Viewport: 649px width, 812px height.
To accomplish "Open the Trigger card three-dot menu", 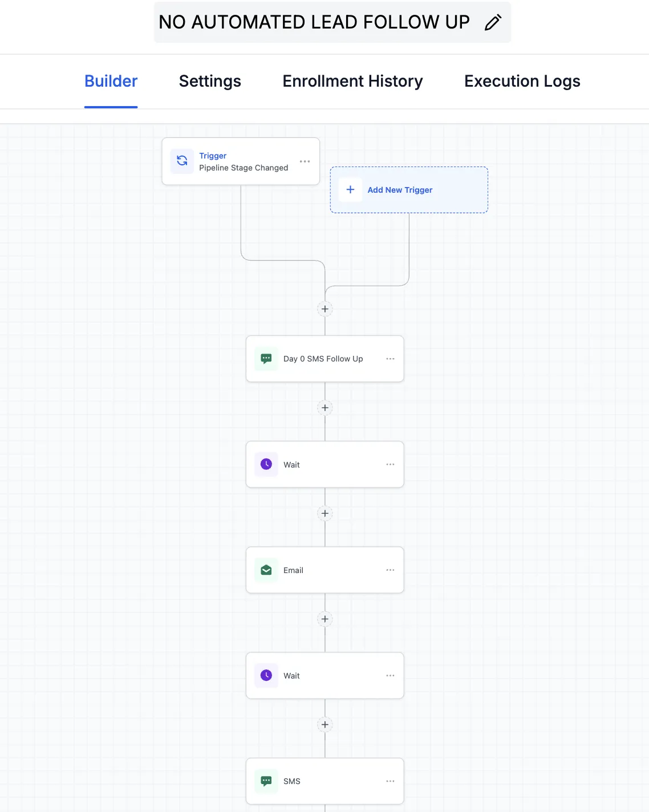I will coord(305,161).
